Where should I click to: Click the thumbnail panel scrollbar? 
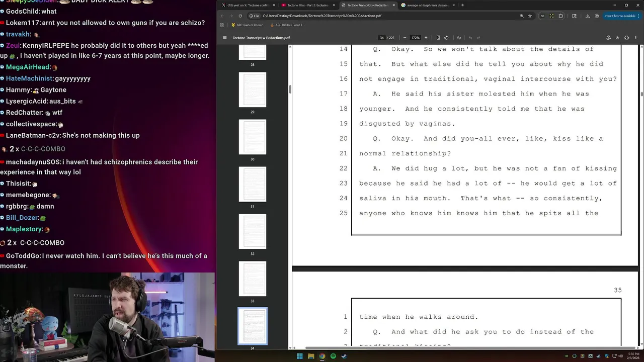289,89
